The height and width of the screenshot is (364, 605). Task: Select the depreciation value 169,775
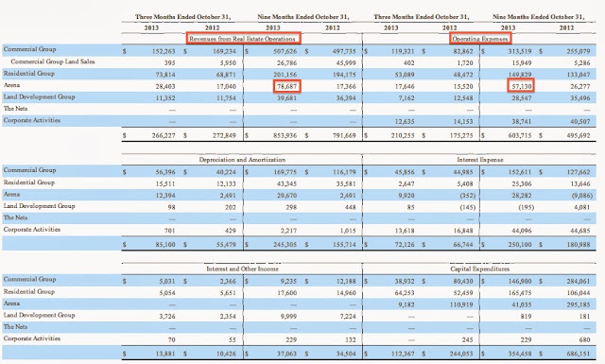pos(285,172)
